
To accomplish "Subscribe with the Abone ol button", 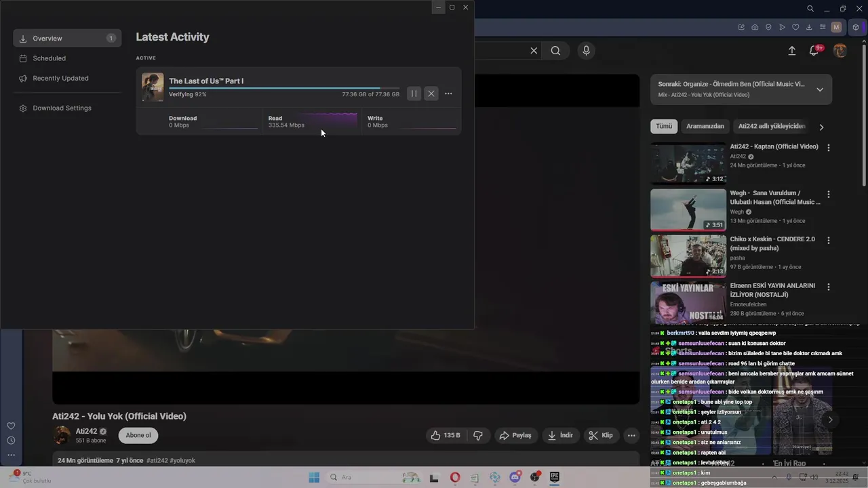I will click(x=138, y=435).
